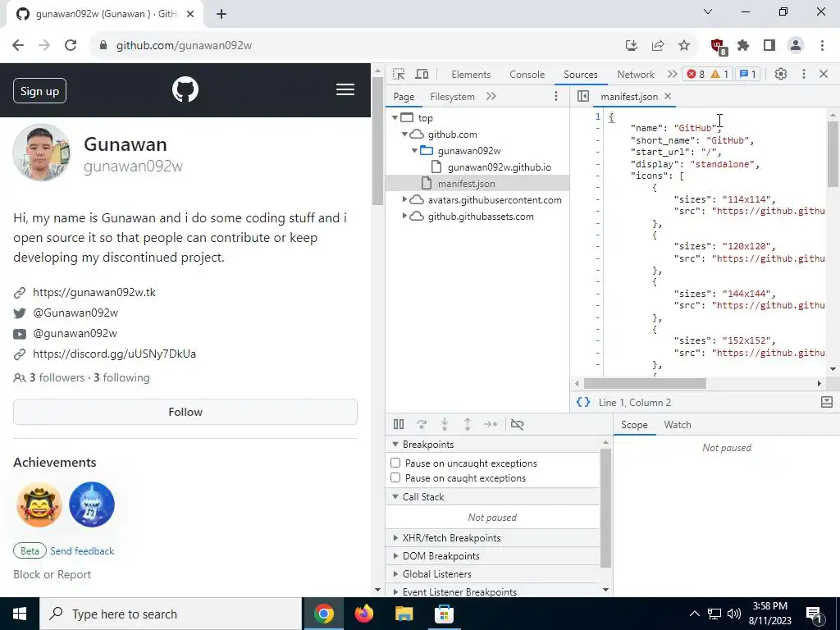Click the step into debugger icon
This screenshot has height=630, width=840.
(445, 424)
